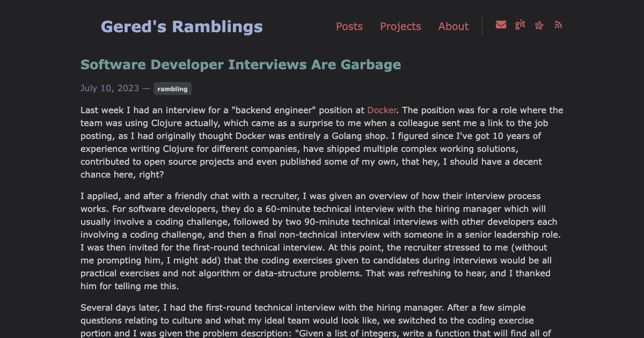The width and height of the screenshot is (644, 338).
Task: Visit the git repositories from the header icons
Action: [x=520, y=24]
